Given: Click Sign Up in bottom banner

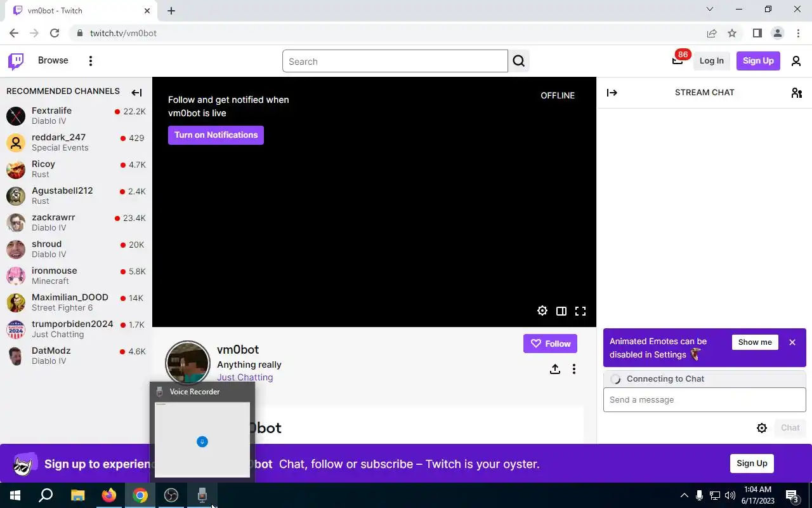Looking at the screenshot, I should point(752,463).
